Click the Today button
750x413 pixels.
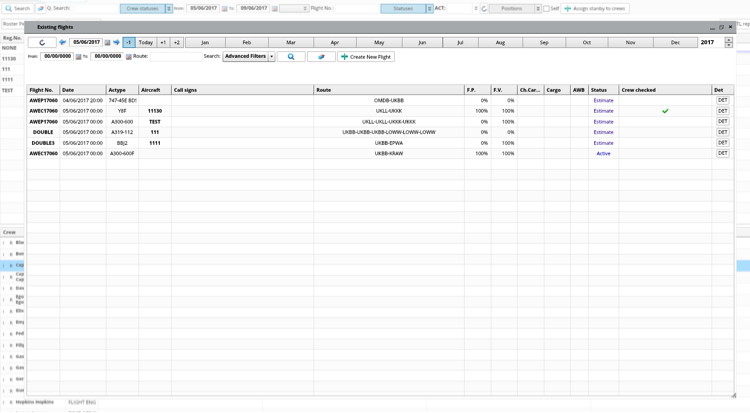146,43
